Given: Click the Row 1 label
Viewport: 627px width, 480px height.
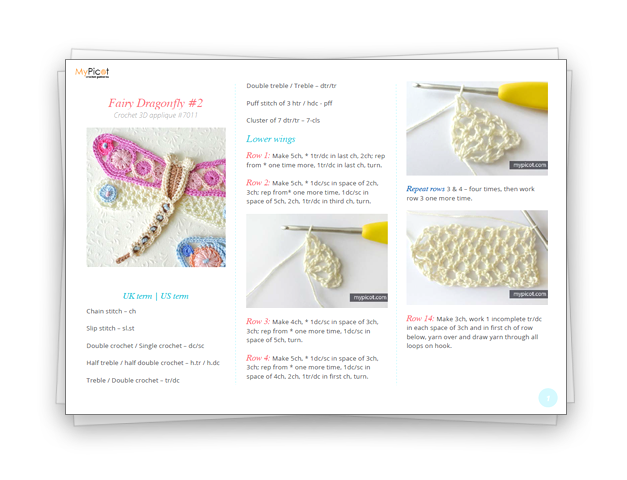Looking at the screenshot, I should click(x=258, y=155).
